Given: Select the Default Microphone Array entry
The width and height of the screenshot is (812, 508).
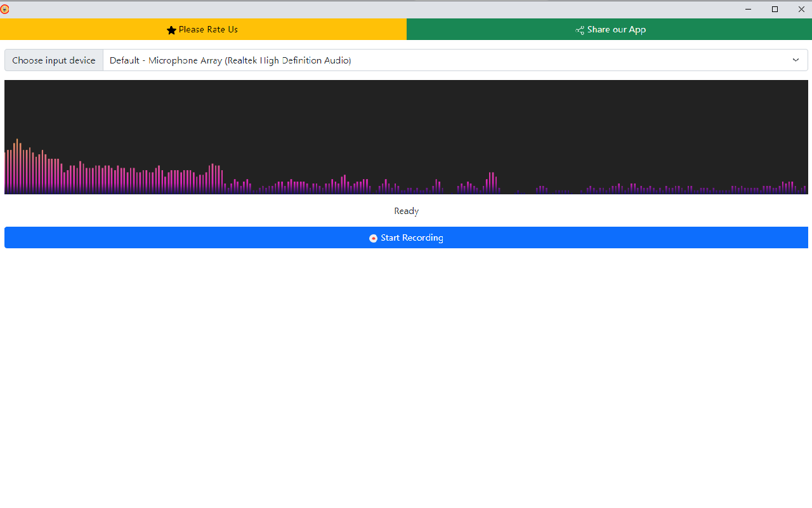Looking at the screenshot, I should coord(230,60).
